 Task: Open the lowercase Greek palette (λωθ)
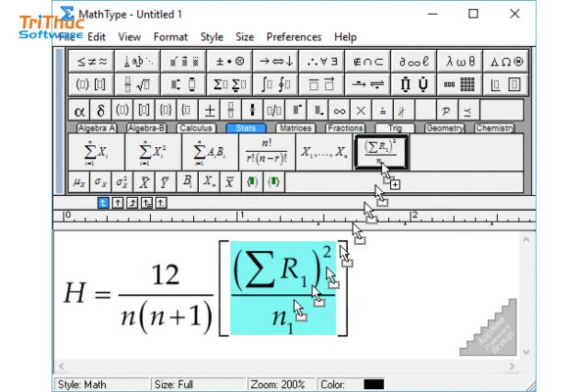[460, 61]
